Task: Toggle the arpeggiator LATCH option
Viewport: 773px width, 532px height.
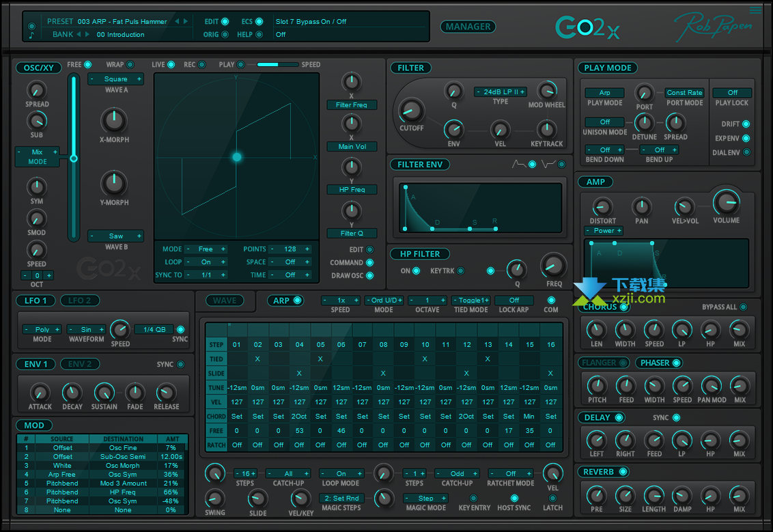Action: coord(552,499)
